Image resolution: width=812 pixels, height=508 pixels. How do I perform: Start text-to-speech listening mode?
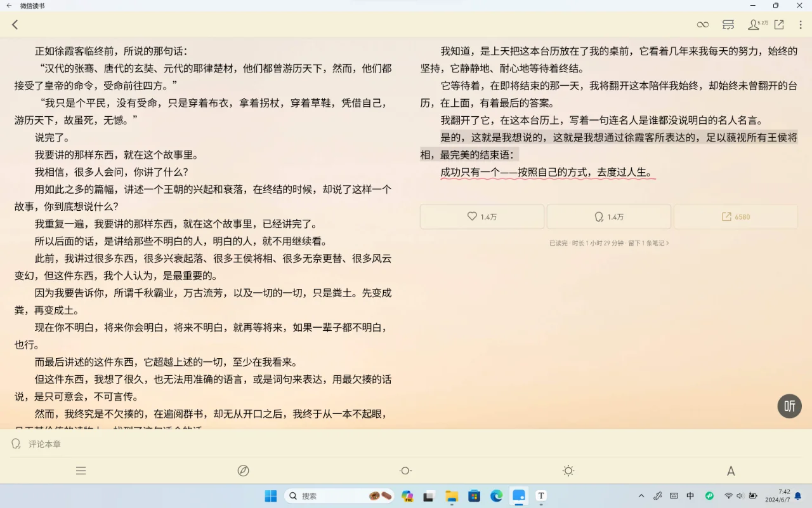(789, 406)
